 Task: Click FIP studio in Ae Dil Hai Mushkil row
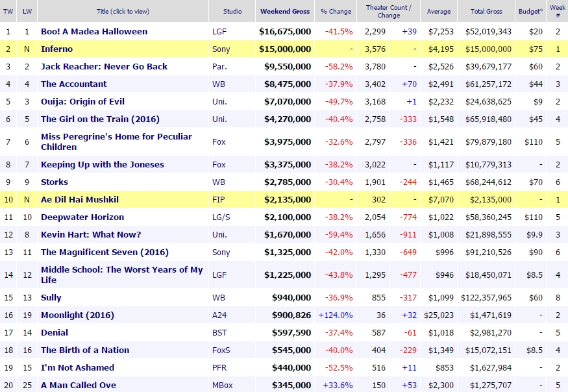point(218,200)
